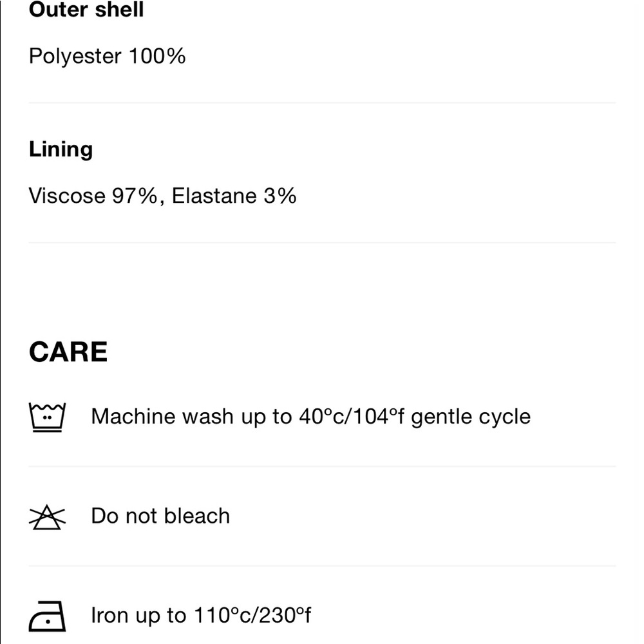
Task: Click the divider line below Viscose composition
Action: click(323, 243)
